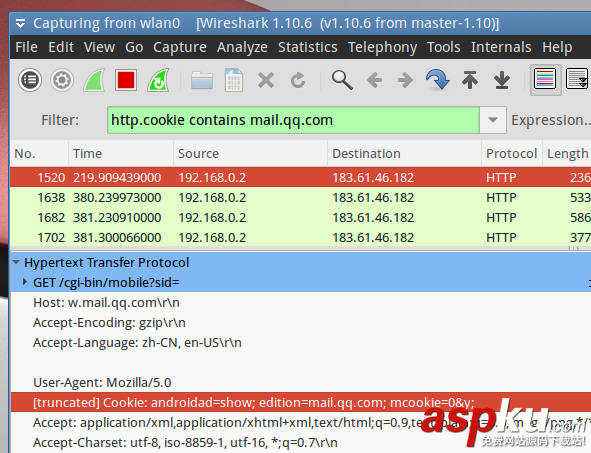This screenshot has width=591, height=453.
Task: Sort packets by Length column
Action: pyautogui.click(x=567, y=153)
